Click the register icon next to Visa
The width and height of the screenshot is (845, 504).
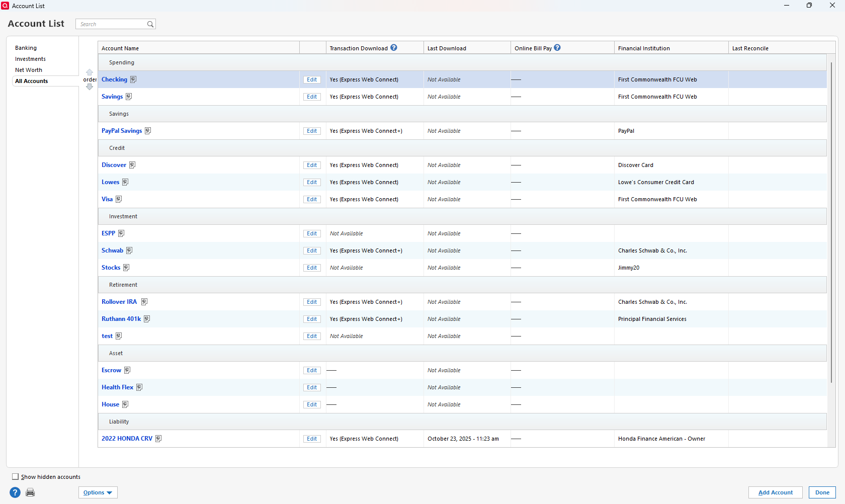tap(119, 199)
